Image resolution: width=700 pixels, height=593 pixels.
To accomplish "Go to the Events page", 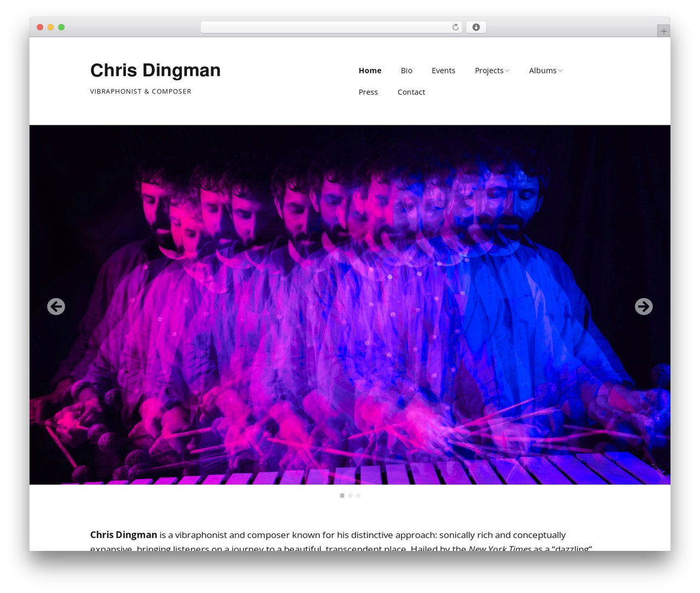I will (444, 71).
